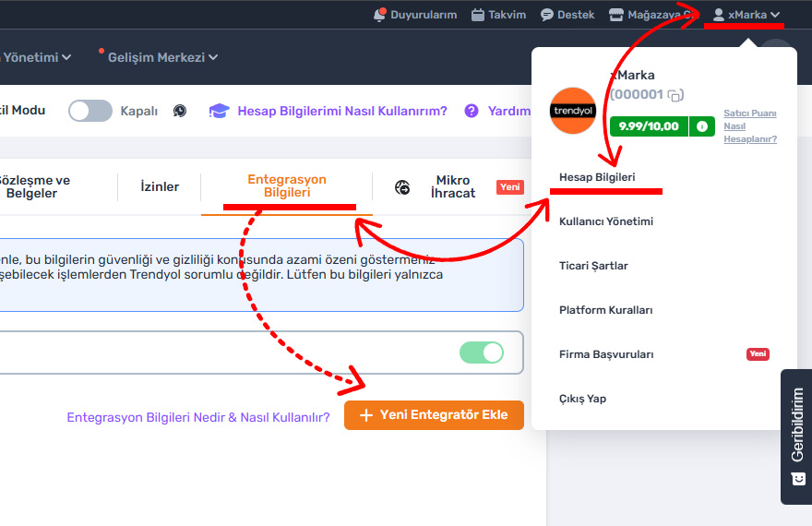The height and width of the screenshot is (526, 812).
Task: Open Hesap Bilgilerimi Nasıl Kullanırım link
Action: (341, 111)
